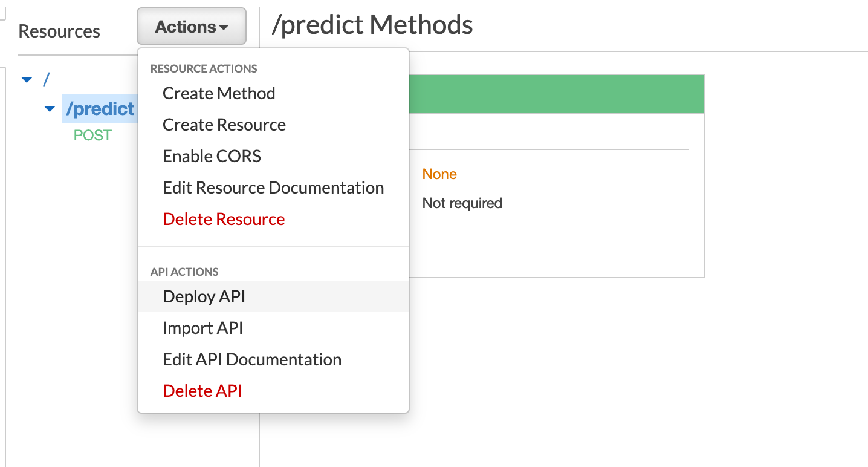Image resolution: width=868 pixels, height=467 pixels.
Task: Open Edit API Documentation
Action: click(x=252, y=359)
